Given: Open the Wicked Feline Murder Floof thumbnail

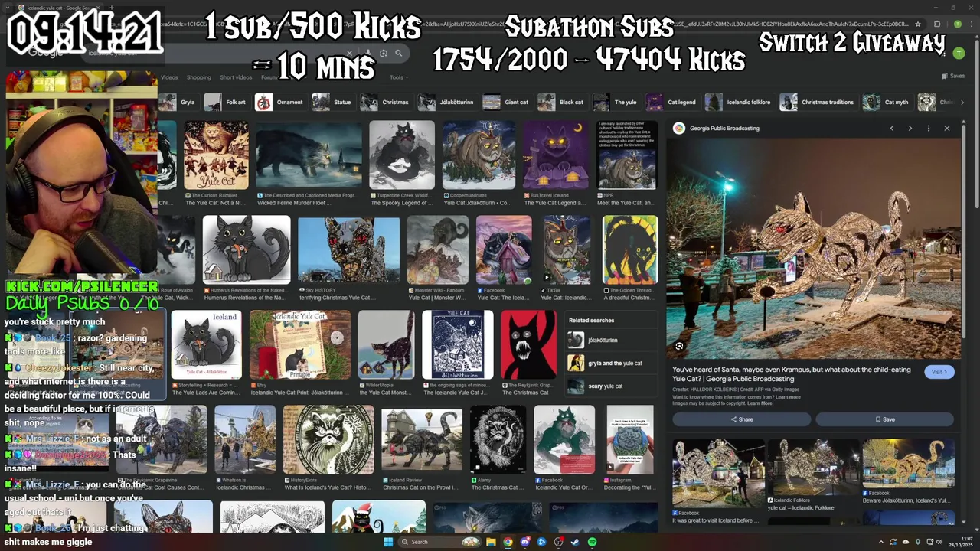Looking at the screenshot, I should [309, 155].
